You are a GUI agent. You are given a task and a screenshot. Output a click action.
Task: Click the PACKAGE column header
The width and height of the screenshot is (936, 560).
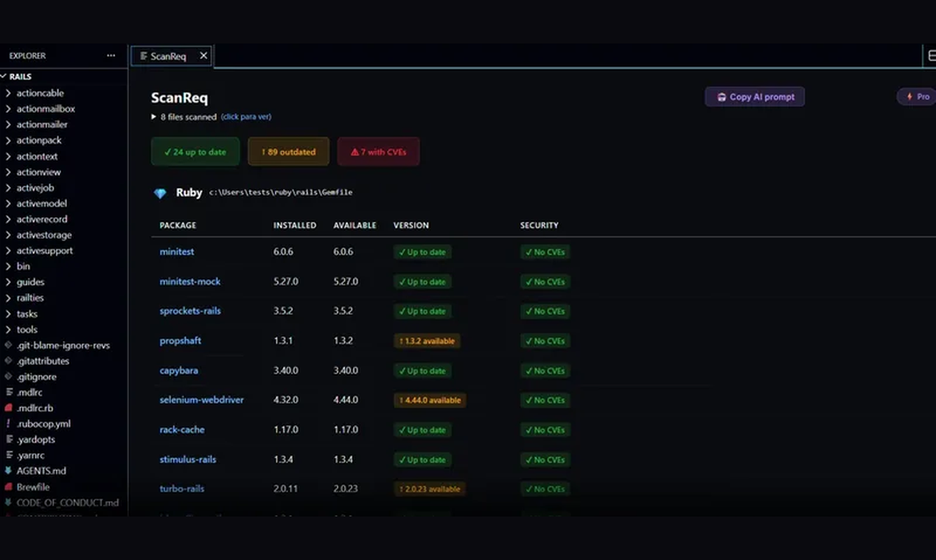pyautogui.click(x=178, y=225)
